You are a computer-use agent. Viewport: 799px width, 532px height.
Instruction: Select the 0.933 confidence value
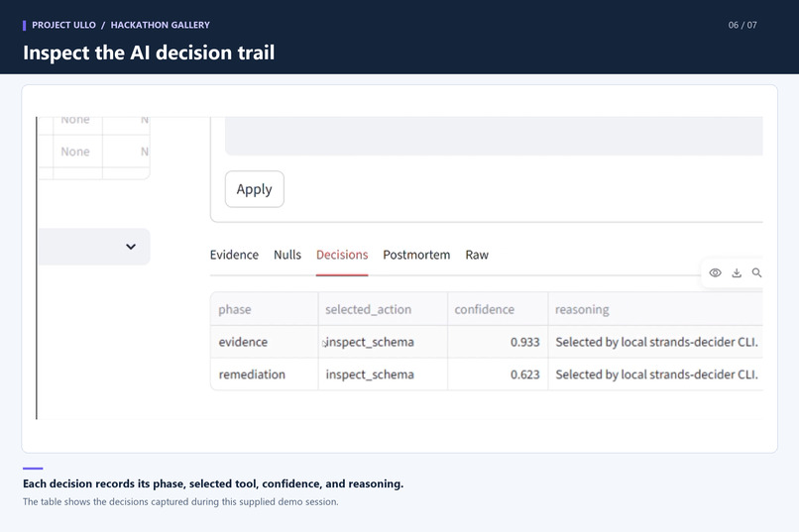click(498, 342)
